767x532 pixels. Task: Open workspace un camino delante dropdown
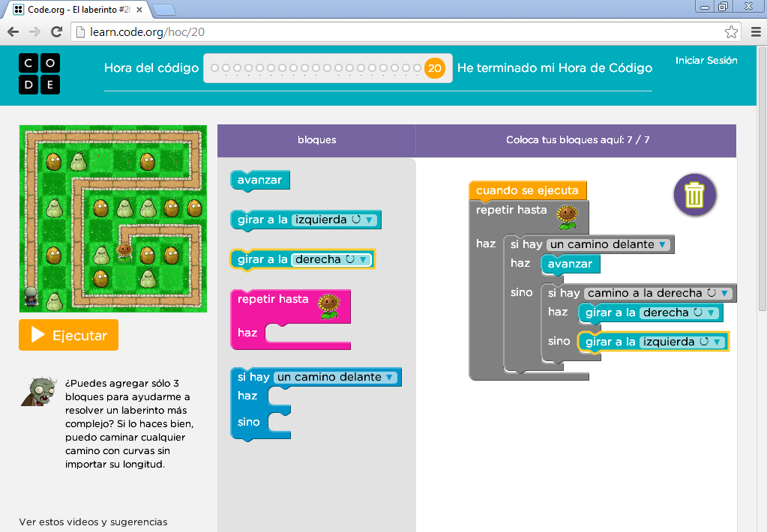662,244
